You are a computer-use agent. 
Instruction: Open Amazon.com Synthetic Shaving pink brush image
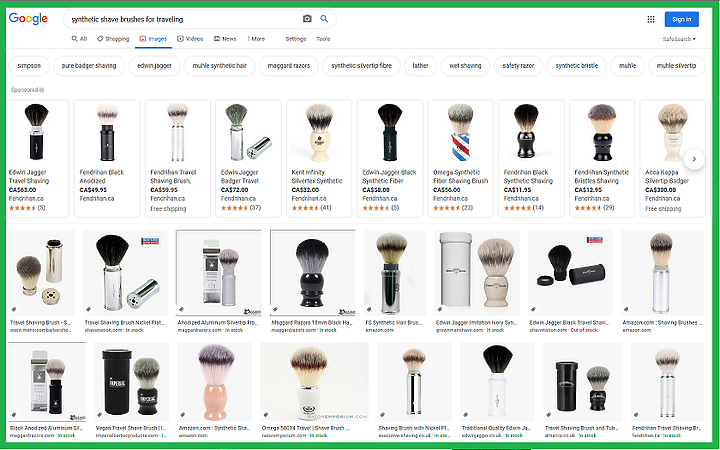(x=214, y=382)
